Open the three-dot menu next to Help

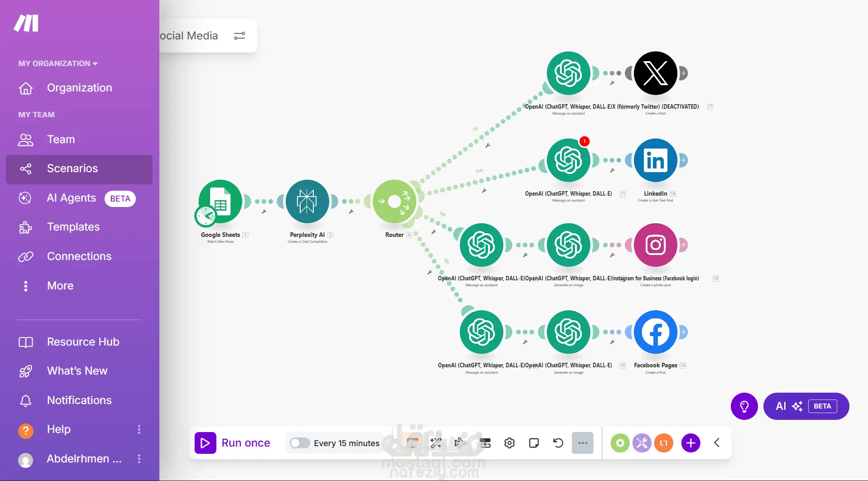coord(139,429)
